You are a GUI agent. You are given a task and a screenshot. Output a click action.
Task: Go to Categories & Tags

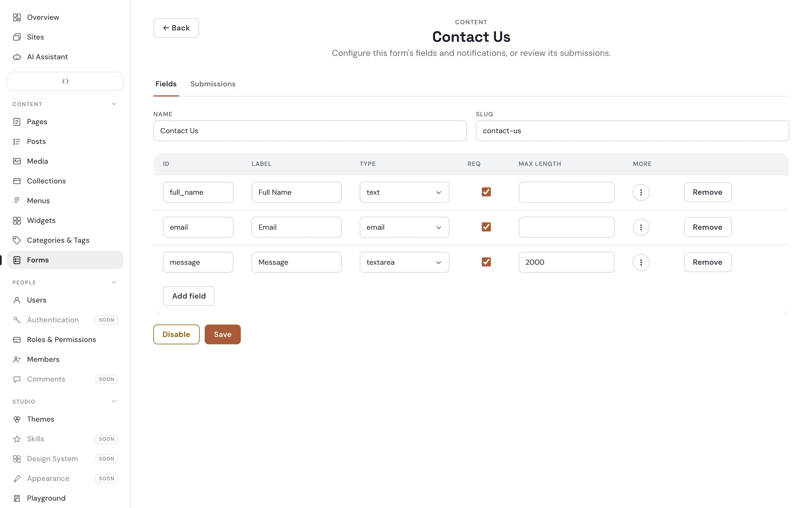65,240
